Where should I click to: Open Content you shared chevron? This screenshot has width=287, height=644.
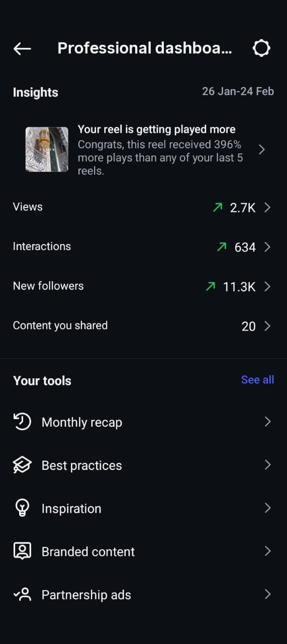(x=267, y=326)
